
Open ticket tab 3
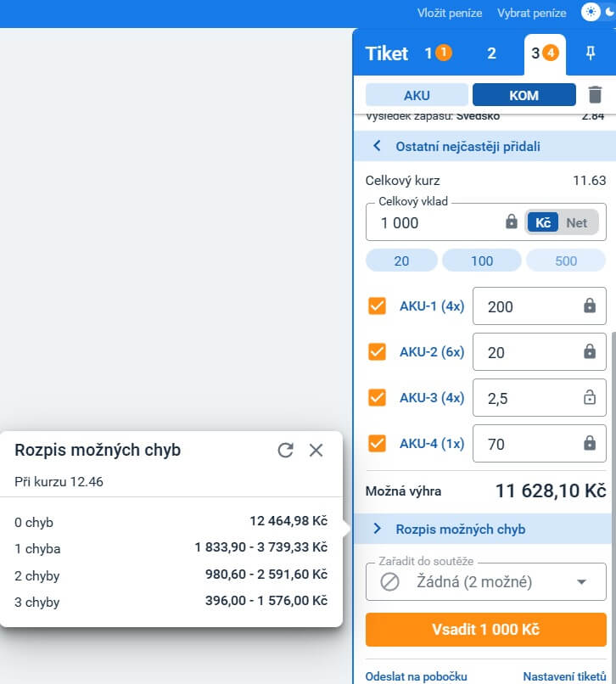[545, 53]
